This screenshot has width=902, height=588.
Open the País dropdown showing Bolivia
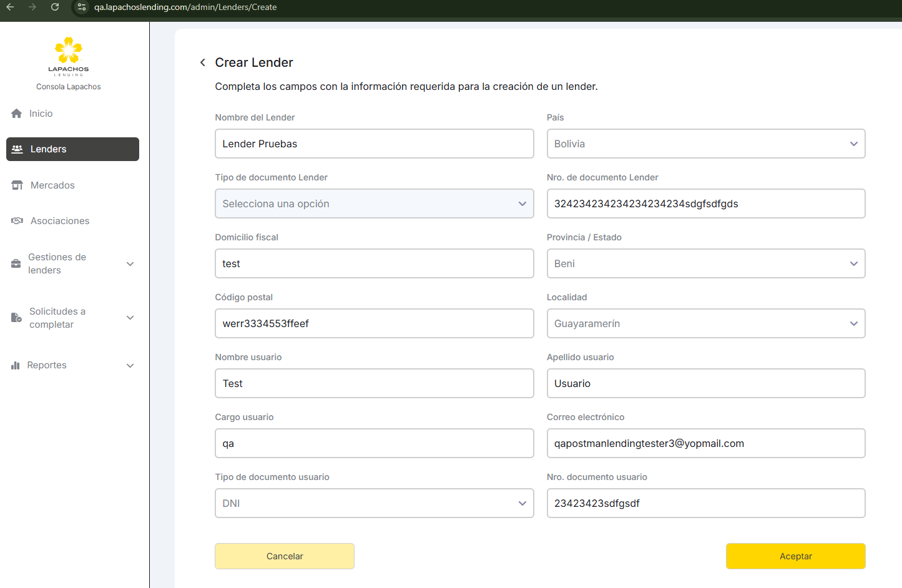[x=705, y=144]
